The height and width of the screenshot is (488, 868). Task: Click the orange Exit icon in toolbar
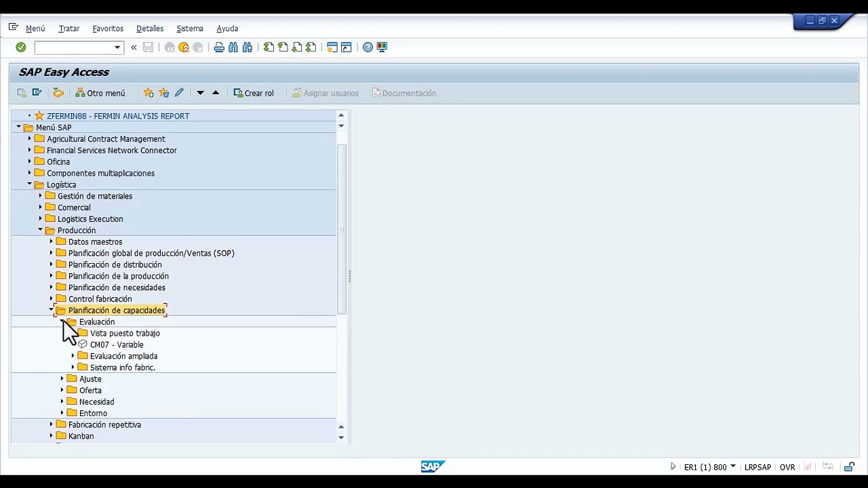(x=184, y=47)
